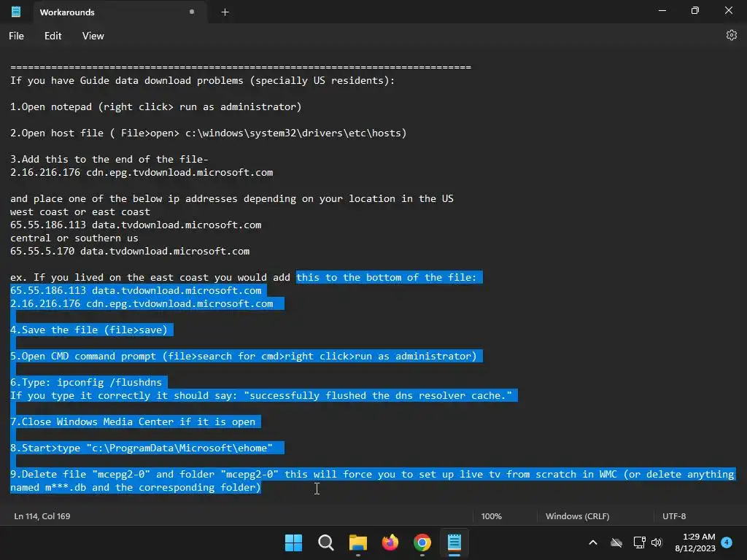Open File Explorer from taskbar
Screen dimensions: 747x560
(x=357, y=542)
